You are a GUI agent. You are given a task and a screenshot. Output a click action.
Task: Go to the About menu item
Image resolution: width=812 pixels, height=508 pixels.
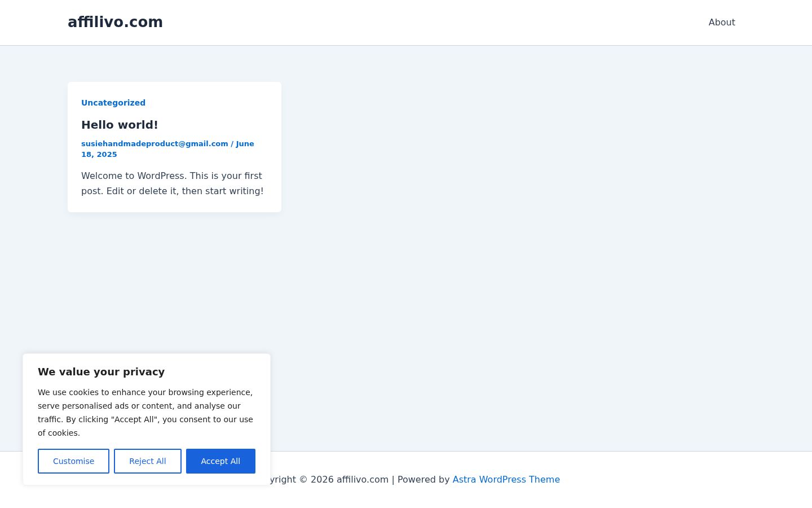click(722, 22)
